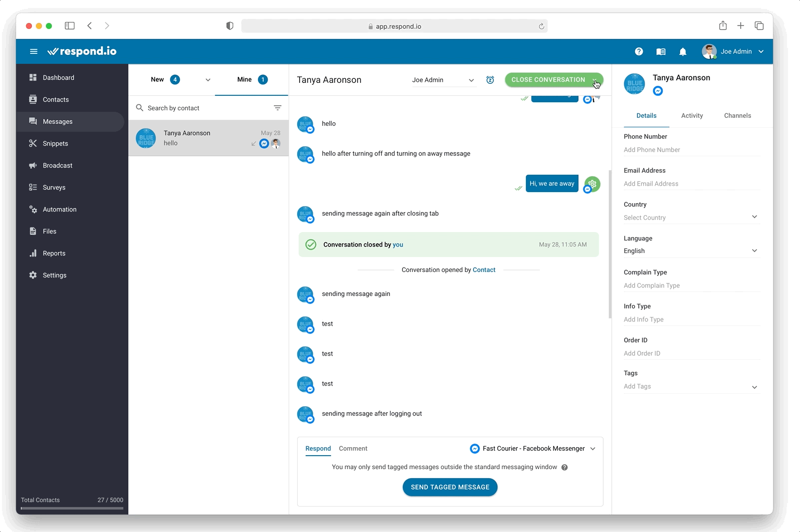Screen dimensions: 800x532
Task: Expand Close Conversation dropdown arrow
Action: [x=595, y=80]
